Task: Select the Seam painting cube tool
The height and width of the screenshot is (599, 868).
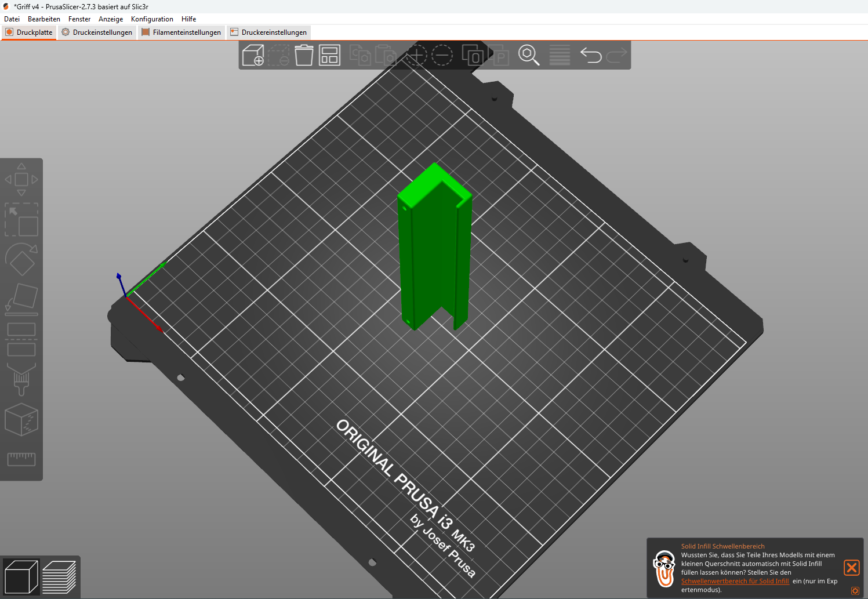Action: pyautogui.click(x=21, y=419)
